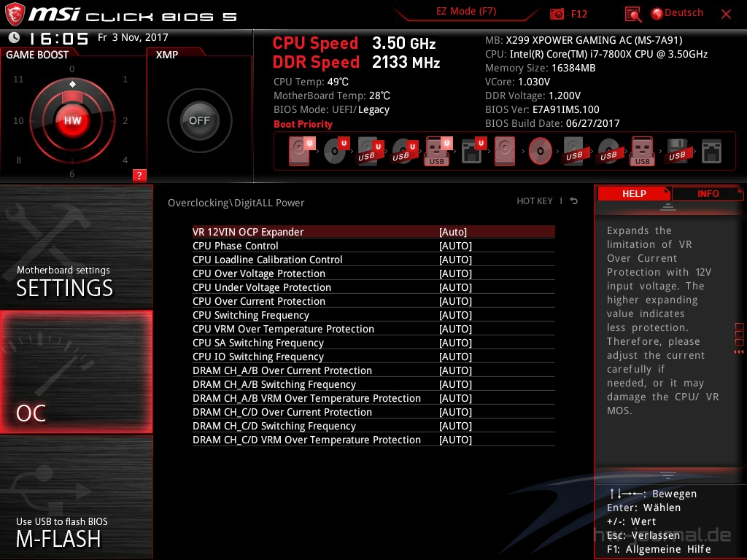This screenshot has width=747, height=560.
Task: Select the CPU IO Switching Frequency row
Action: click(373, 357)
